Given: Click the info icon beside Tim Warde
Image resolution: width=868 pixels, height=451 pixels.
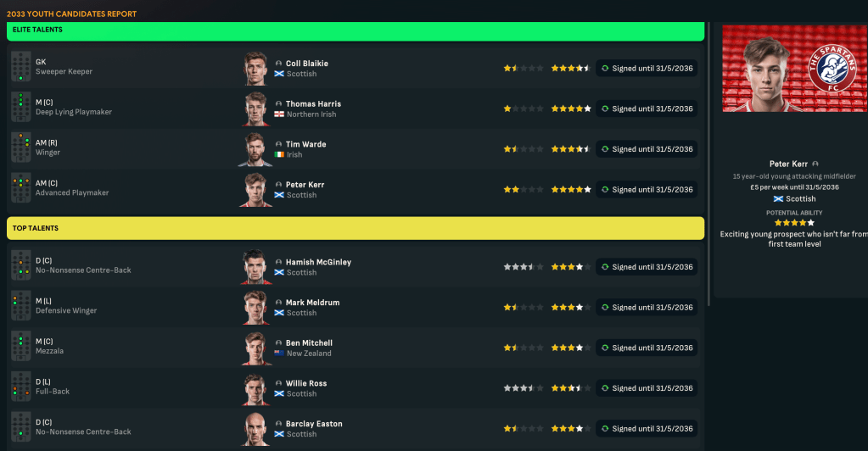Looking at the screenshot, I should 279,144.
